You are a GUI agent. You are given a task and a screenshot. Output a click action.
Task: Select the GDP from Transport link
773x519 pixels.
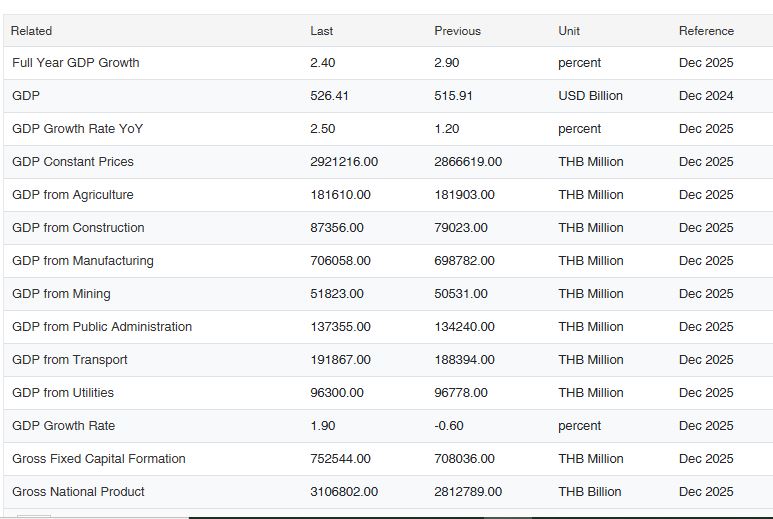tap(70, 360)
